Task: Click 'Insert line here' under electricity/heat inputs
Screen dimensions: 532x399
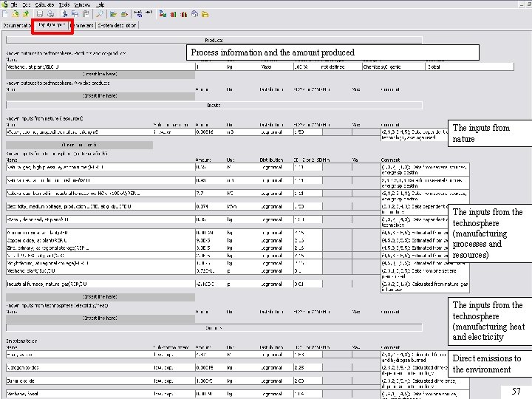Action: [x=100, y=318]
